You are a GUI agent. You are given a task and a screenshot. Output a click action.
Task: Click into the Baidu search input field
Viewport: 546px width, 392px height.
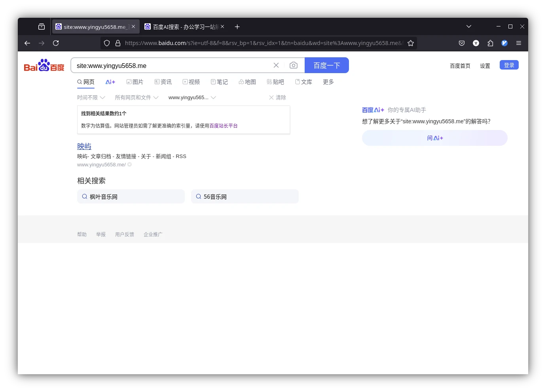[170, 66]
